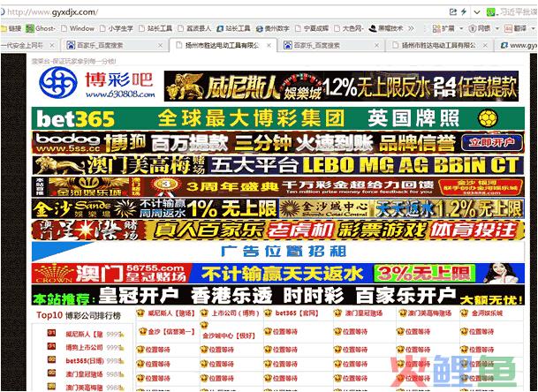Open the Ghost- bookmark
538x392 pixels.
click(x=41, y=28)
